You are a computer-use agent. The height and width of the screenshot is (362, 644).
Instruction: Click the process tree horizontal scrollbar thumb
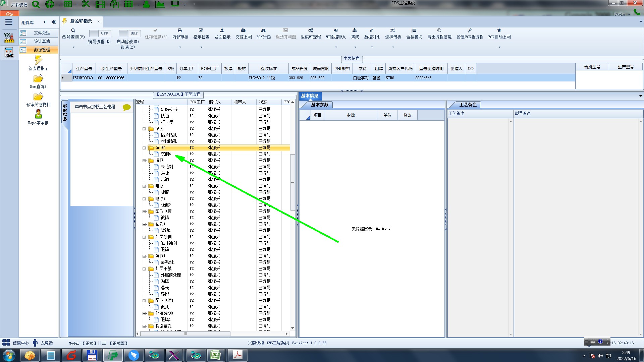(185, 334)
